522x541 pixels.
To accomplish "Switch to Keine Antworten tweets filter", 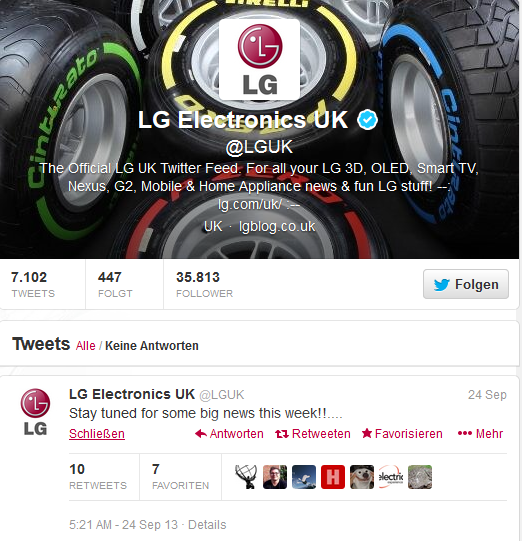I will 151,346.
